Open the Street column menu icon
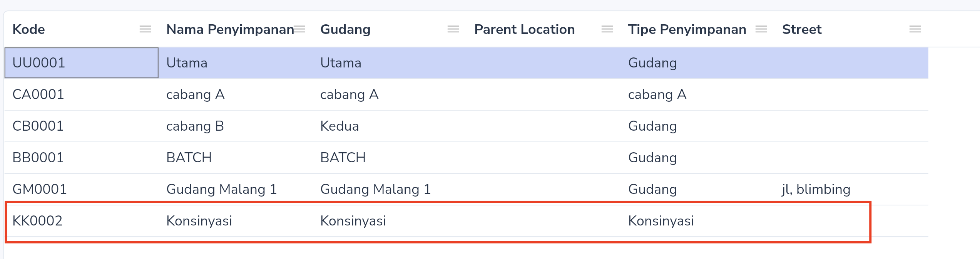 pyautogui.click(x=915, y=29)
